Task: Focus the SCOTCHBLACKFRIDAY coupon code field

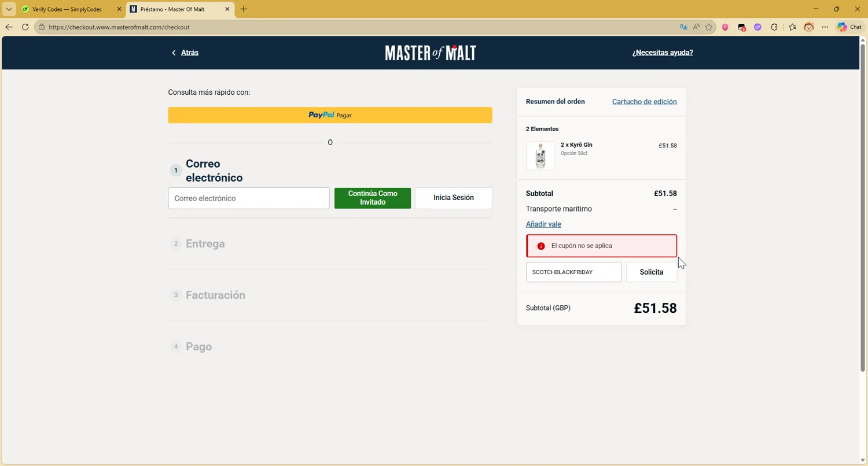Action: click(573, 272)
